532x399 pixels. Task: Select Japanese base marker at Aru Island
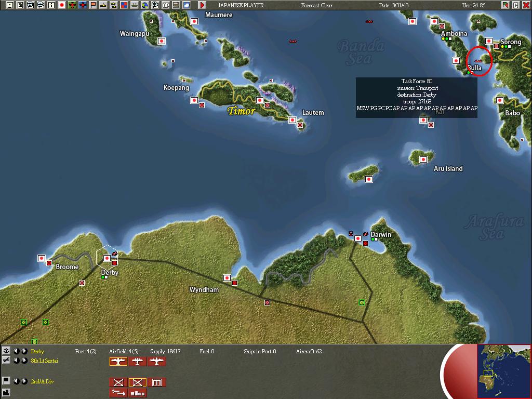pos(423,159)
